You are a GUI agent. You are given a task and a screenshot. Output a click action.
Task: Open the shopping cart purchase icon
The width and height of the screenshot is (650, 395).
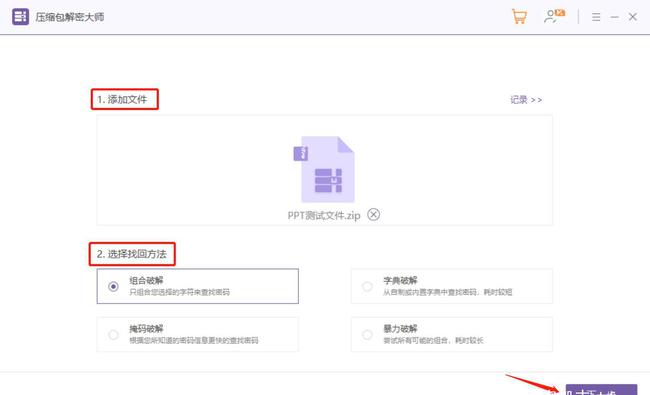(519, 17)
